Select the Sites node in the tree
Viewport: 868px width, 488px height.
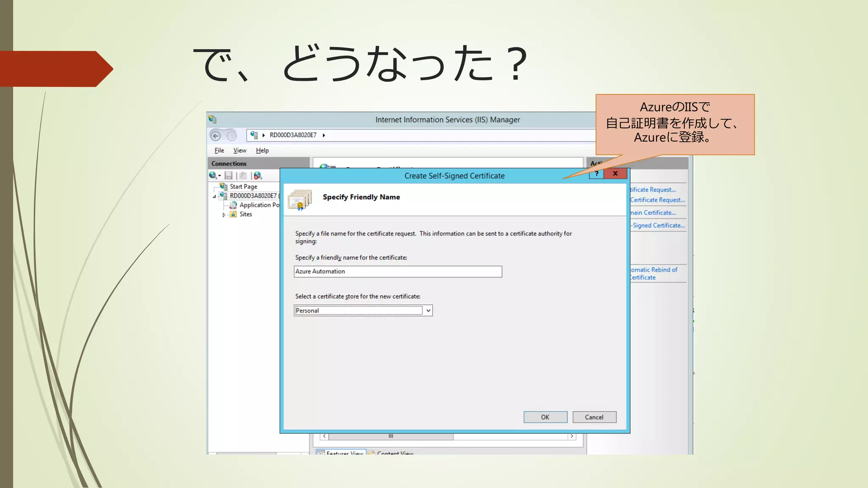click(246, 214)
